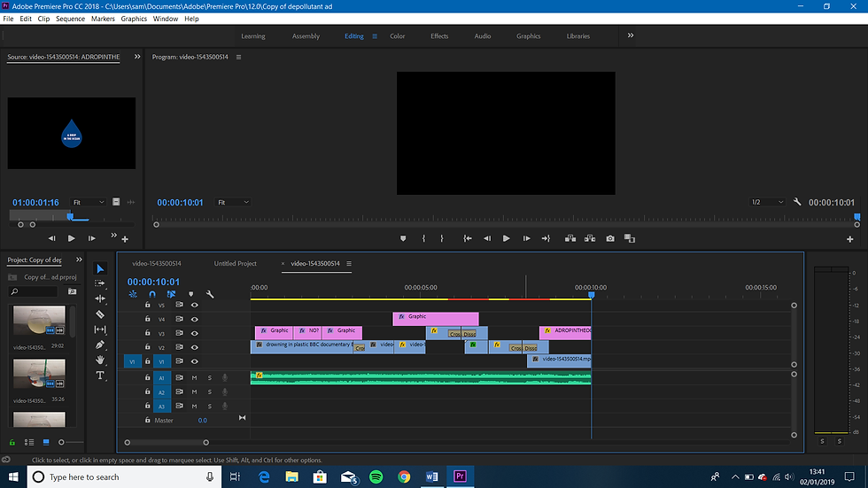Toggle V3 track output eye
Viewport: 868px width, 488px height.
click(x=194, y=333)
